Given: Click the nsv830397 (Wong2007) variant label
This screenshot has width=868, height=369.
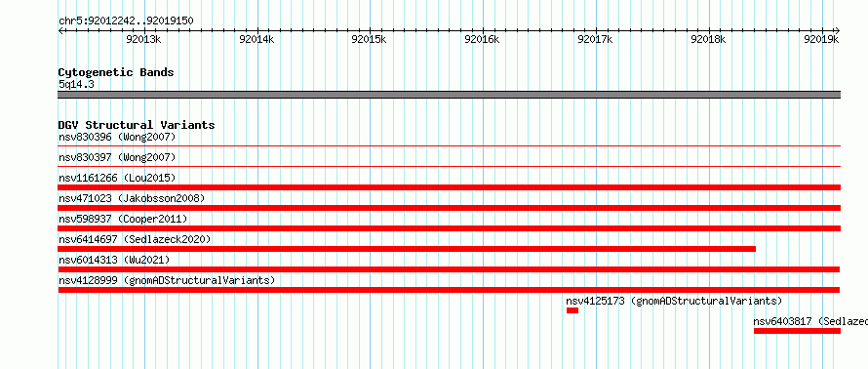Looking at the screenshot, I should pos(117,157).
